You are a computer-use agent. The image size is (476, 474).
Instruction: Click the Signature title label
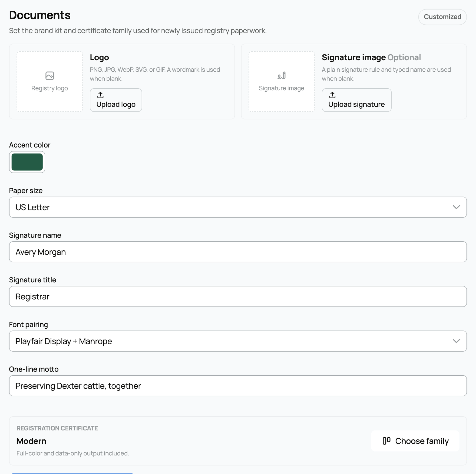(x=33, y=280)
